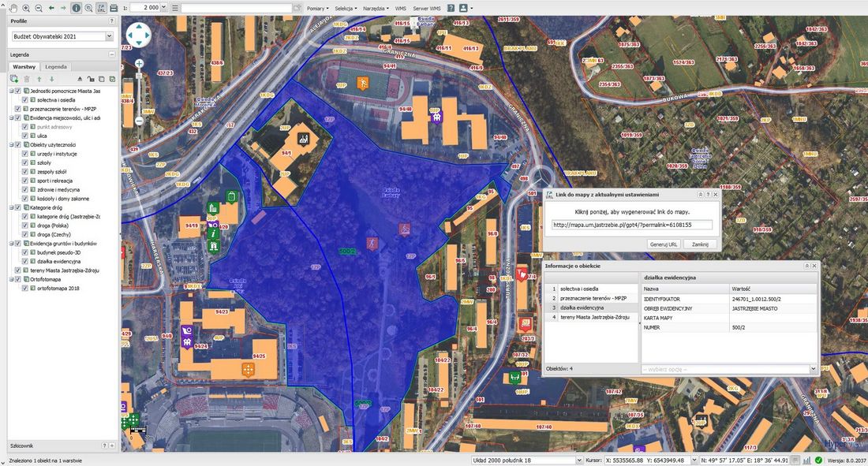The height and width of the screenshot is (466, 868).
Task: Click the print map icon
Action: pos(114,8)
